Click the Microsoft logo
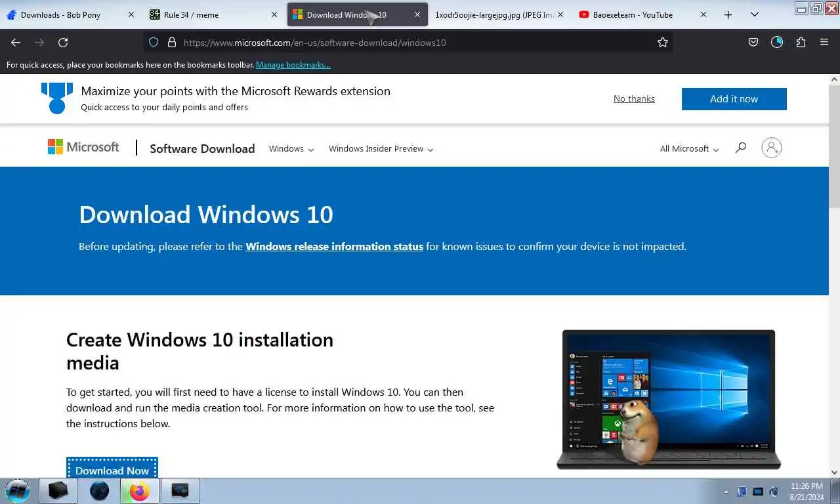 (x=83, y=147)
